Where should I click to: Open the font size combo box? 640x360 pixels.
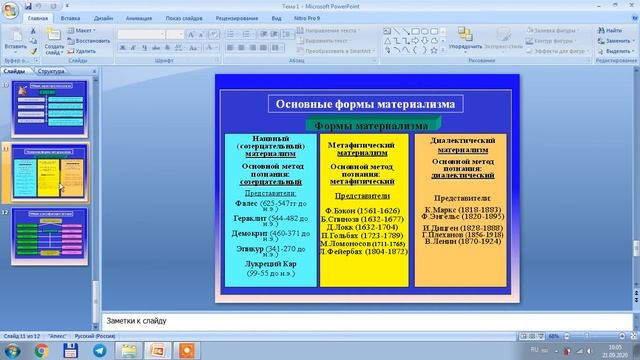tap(175, 34)
